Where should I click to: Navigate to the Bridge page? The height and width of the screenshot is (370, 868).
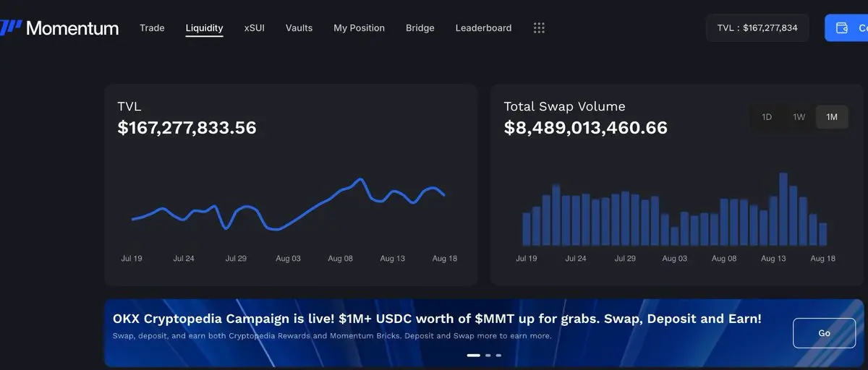click(420, 28)
